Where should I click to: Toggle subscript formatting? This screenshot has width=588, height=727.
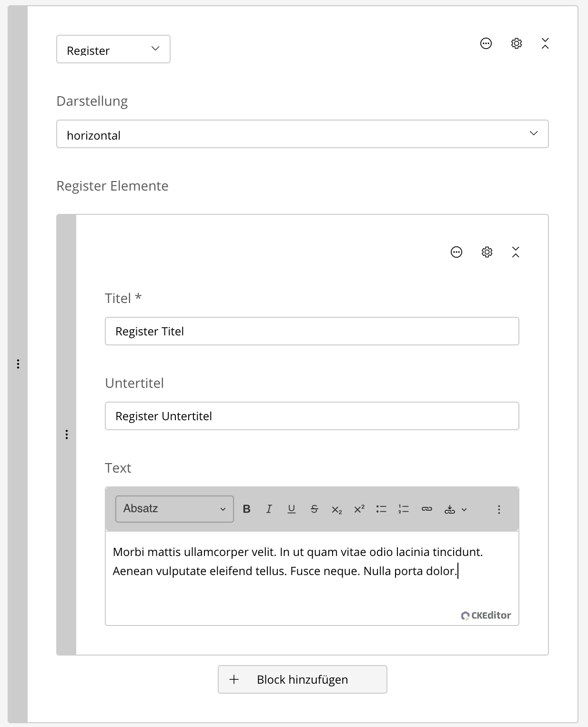336,509
